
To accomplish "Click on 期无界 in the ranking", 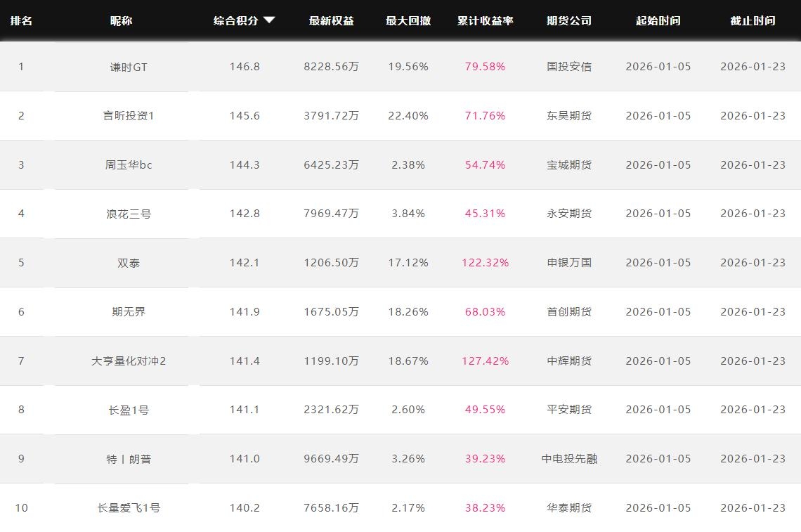I will click(x=129, y=312).
